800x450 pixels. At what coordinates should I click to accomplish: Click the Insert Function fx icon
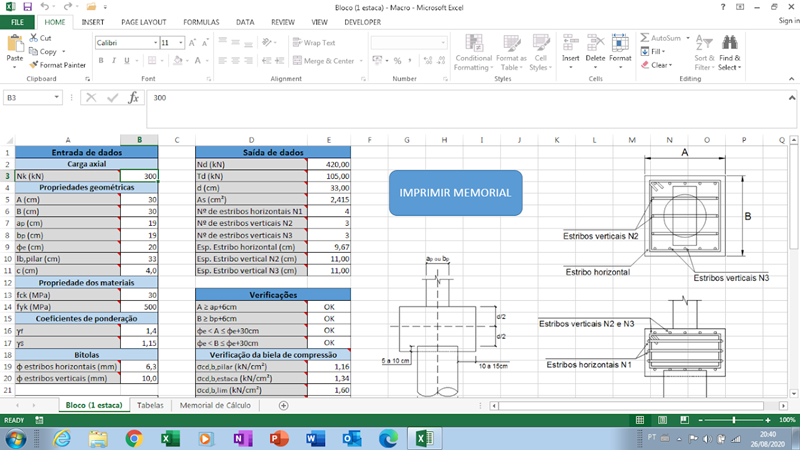(134, 97)
